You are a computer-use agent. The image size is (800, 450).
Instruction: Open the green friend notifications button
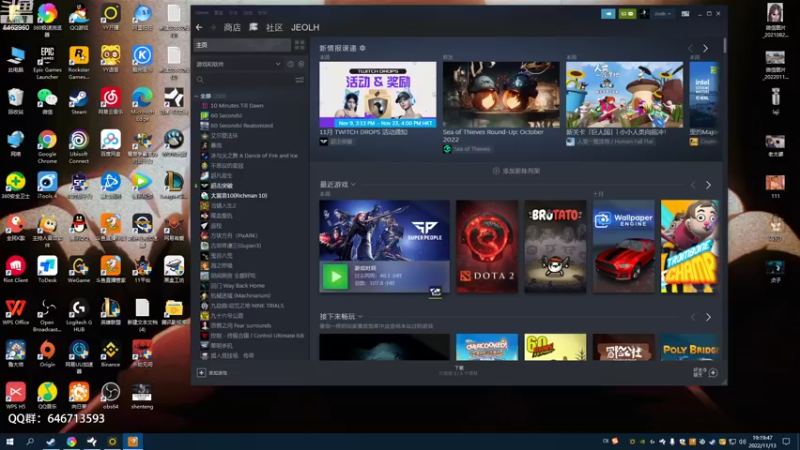point(628,14)
